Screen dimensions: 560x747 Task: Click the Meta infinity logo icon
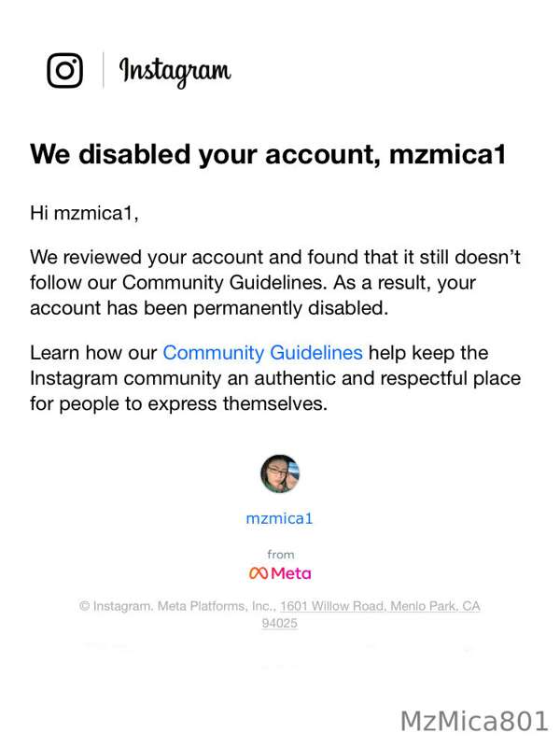259,573
